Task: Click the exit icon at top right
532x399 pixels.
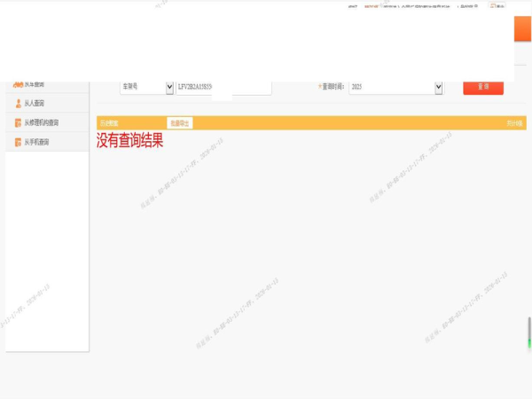Action: click(x=493, y=6)
